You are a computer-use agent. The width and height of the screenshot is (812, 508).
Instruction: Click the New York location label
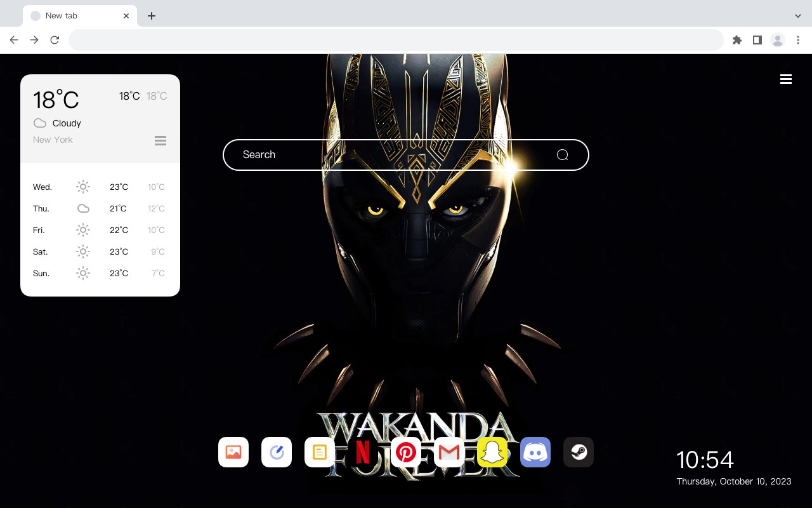(53, 140)
